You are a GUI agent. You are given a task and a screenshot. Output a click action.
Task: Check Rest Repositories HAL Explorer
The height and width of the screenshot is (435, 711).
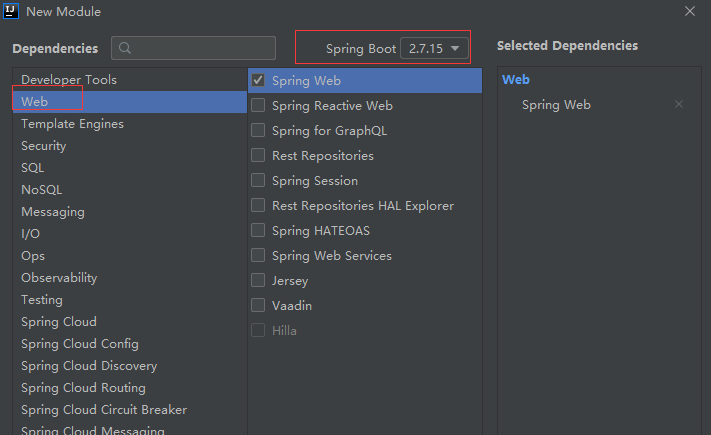tap(258, 205)
